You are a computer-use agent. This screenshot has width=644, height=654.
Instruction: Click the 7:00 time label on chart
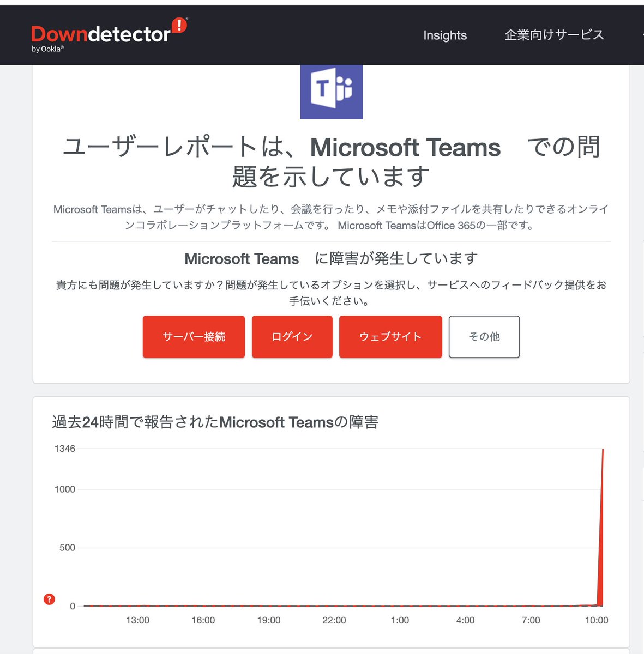[531, 620]
